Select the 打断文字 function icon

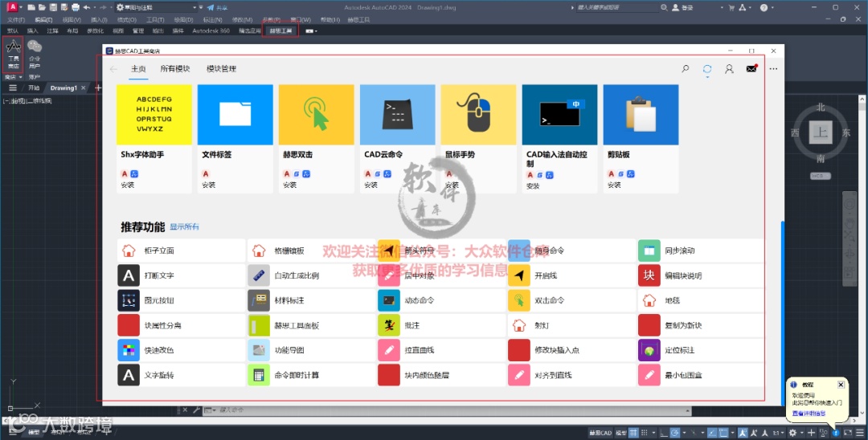coord(129,275)
